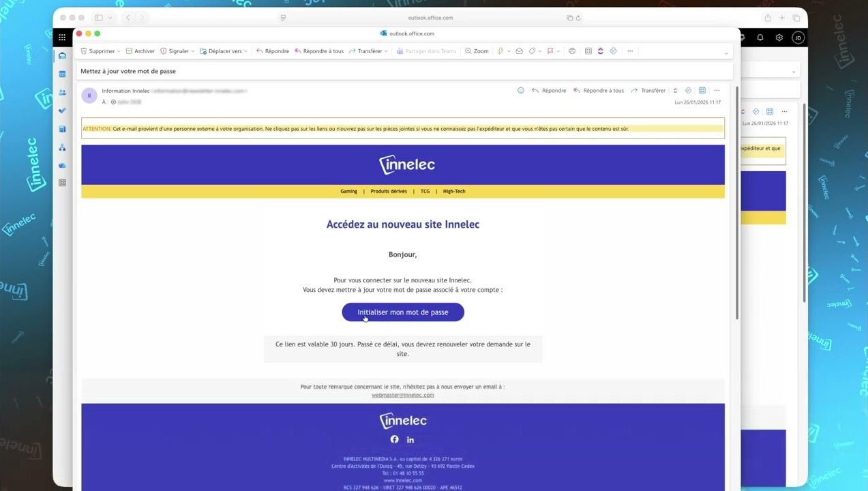Open the webmaster@innelec.com email link
The height and width of the screenshot is (491, 868).
point(402,395)
